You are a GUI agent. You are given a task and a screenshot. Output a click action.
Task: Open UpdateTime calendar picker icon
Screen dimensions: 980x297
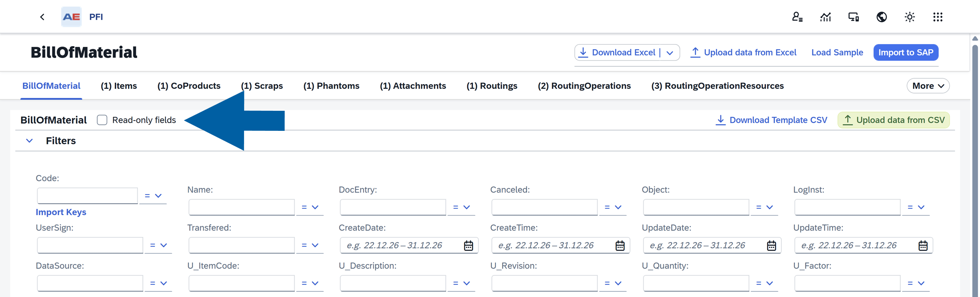[923, 245]
